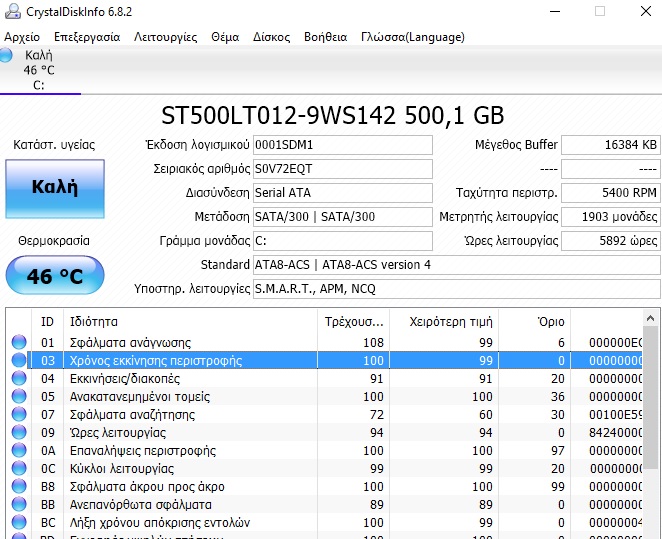Click the scroll up arrow of SMART list
Viewport: 662px width, 539px height.
click(650, 318)
